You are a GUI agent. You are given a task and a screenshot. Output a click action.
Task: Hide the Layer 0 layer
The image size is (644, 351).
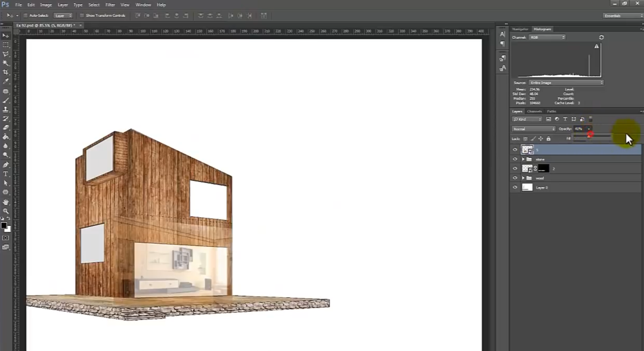pos(515,187)
